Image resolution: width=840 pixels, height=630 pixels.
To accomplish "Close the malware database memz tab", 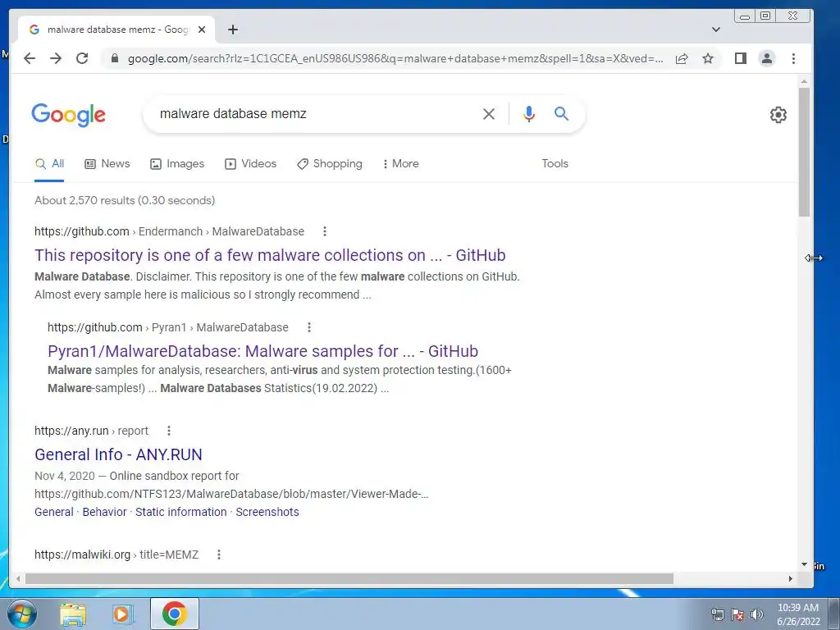I will tap(202, 30).
